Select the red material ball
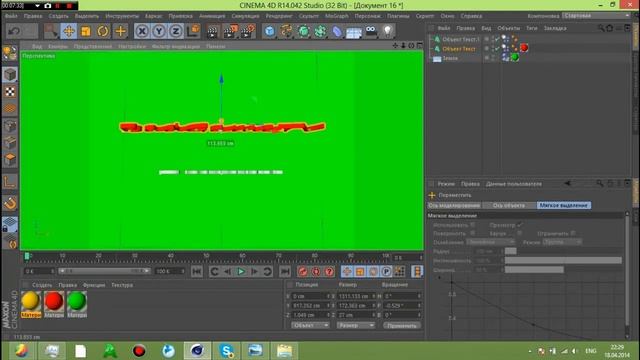Viewport: 640px width, 360px height. click(54, 301)
